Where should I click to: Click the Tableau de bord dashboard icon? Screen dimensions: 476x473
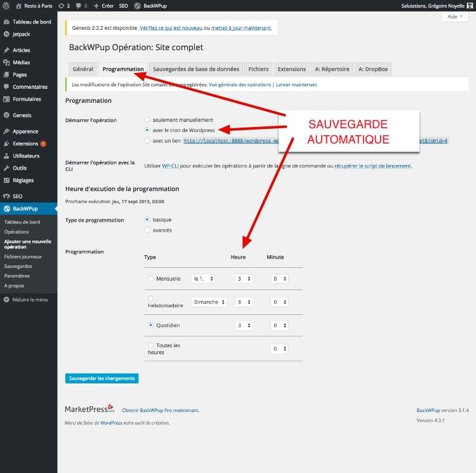6,22
